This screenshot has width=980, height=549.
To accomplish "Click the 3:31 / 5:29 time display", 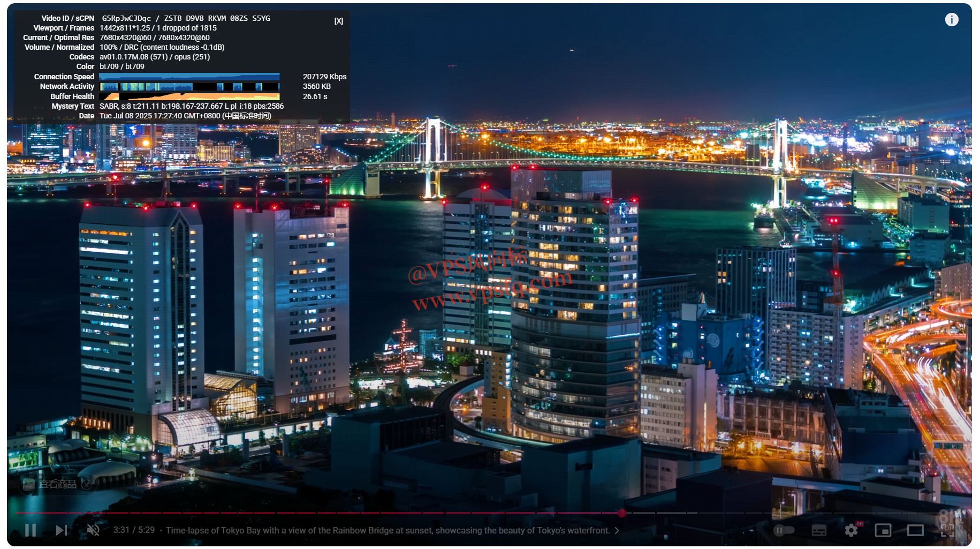I will [x=134, y=530].
